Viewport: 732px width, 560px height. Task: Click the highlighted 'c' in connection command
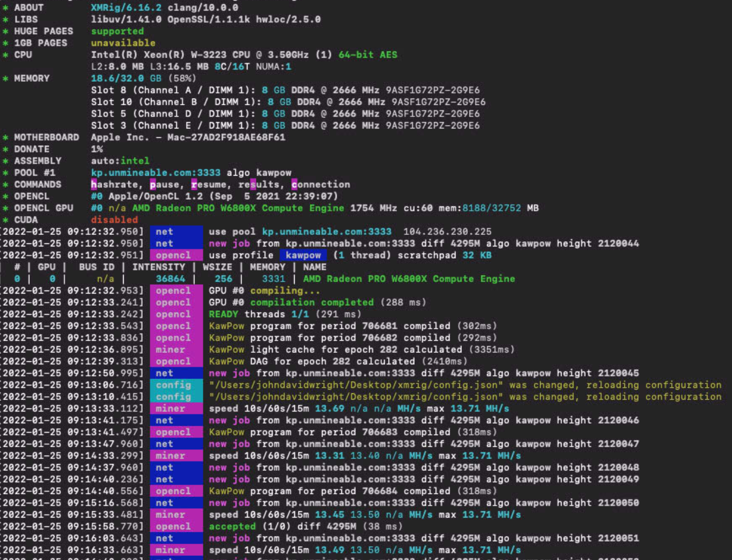pyautogui.click(x=294, y=185)
